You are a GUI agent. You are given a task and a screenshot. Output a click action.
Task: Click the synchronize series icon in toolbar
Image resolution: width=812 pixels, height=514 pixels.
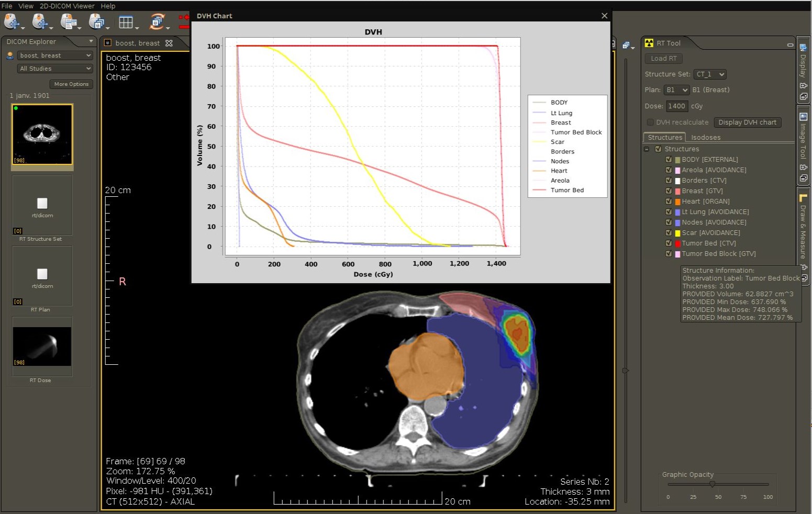(x=157, y=22)
